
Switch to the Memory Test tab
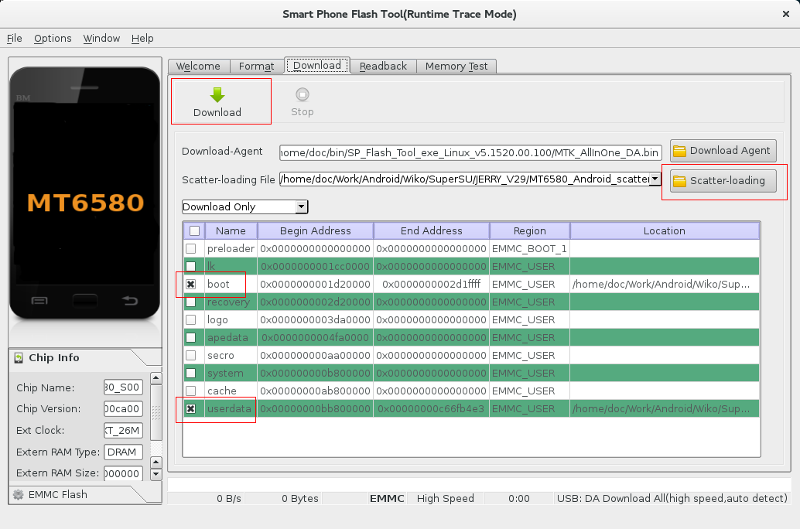[x=456, y=66]
